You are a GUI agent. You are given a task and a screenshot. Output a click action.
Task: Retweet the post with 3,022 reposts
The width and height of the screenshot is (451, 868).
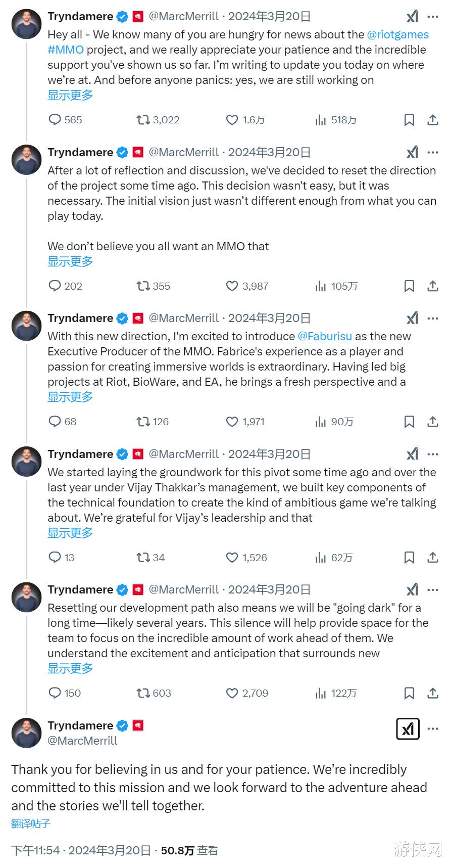[x=143, y=120]
